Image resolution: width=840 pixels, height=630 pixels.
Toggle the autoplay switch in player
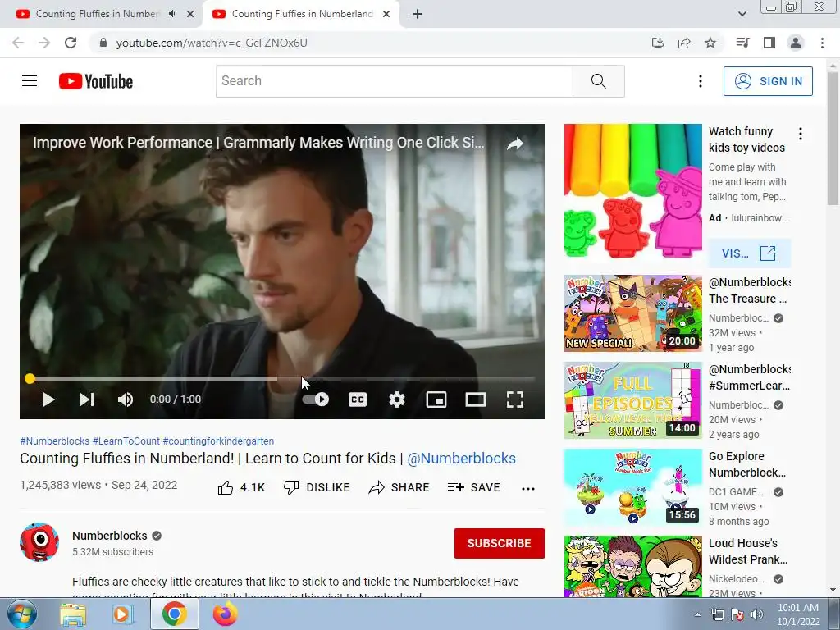click(x=316, y=399)
